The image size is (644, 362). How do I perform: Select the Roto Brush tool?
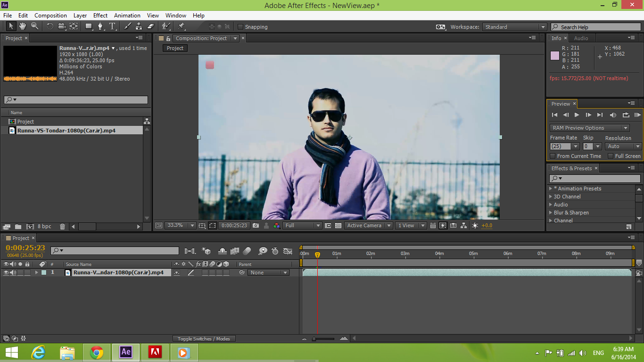click(x=166, y=26)
